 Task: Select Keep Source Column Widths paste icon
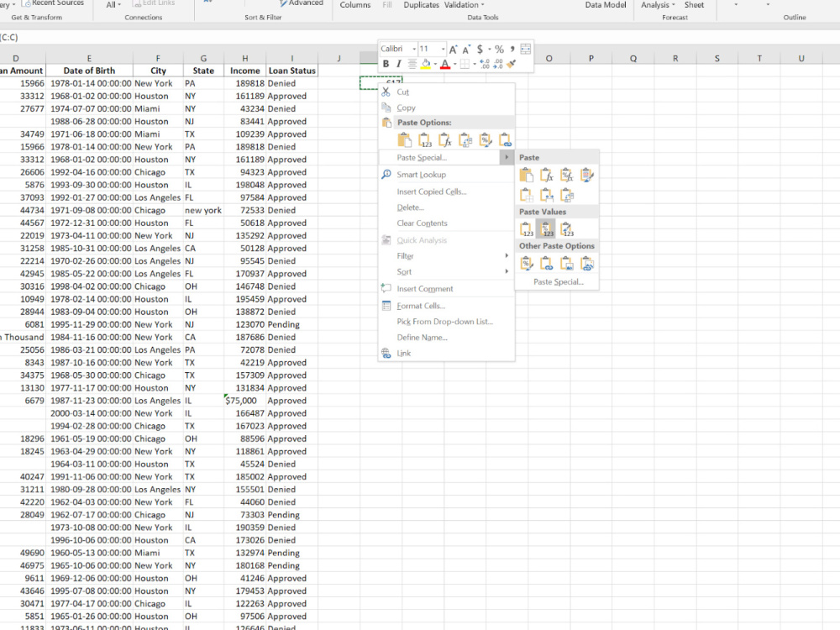click(x=547, y=195)
